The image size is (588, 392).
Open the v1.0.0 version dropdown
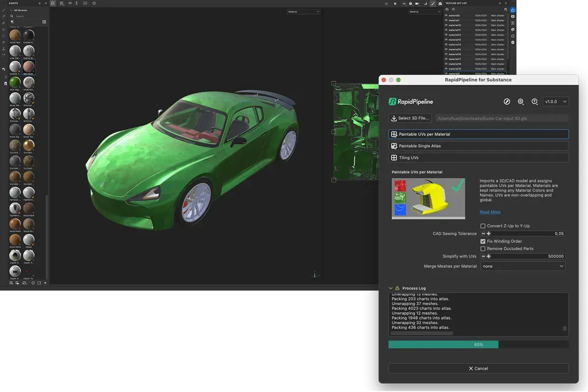coord(556,101)
